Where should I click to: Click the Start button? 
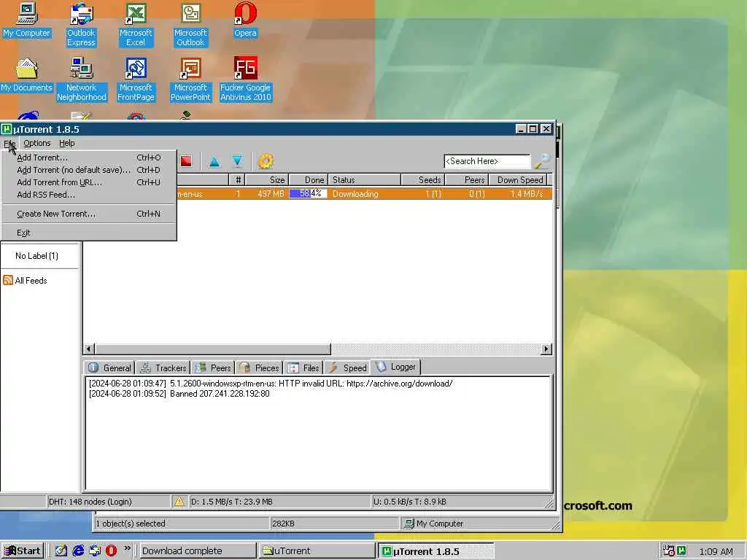pos(23,551)
